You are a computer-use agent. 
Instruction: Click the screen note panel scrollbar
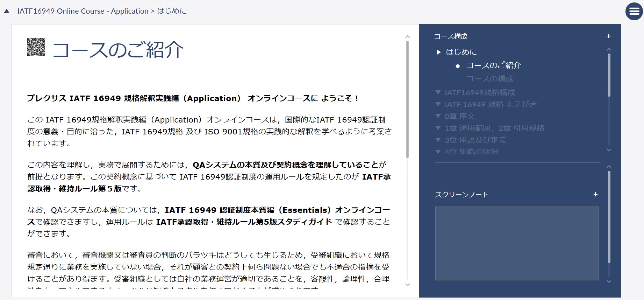[x=609, y=217]
